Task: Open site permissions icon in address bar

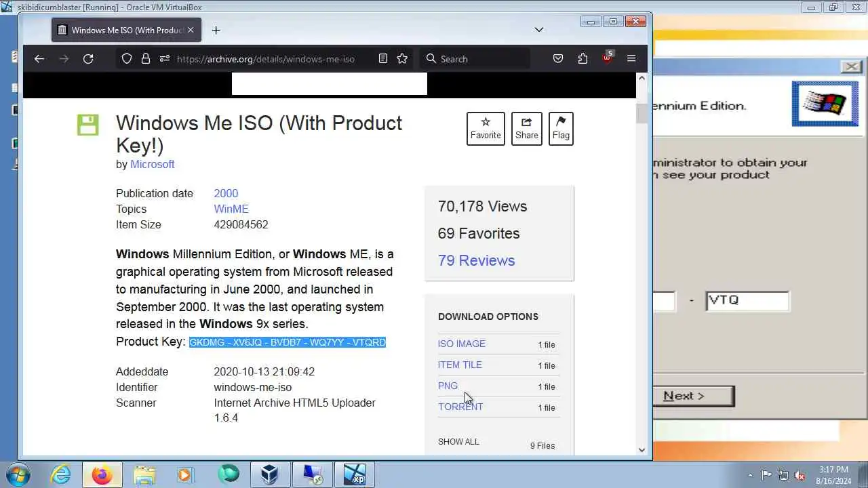Action: [x=164, y=59]
